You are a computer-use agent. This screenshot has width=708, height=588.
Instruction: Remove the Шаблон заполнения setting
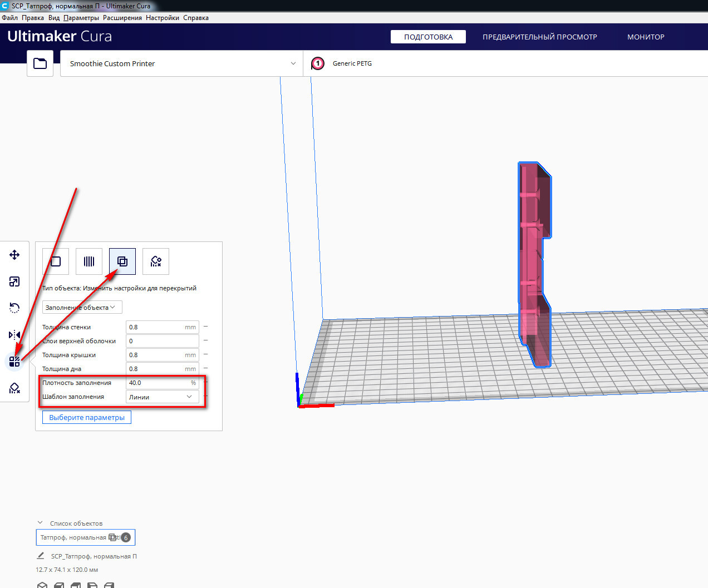coord(205,396)
